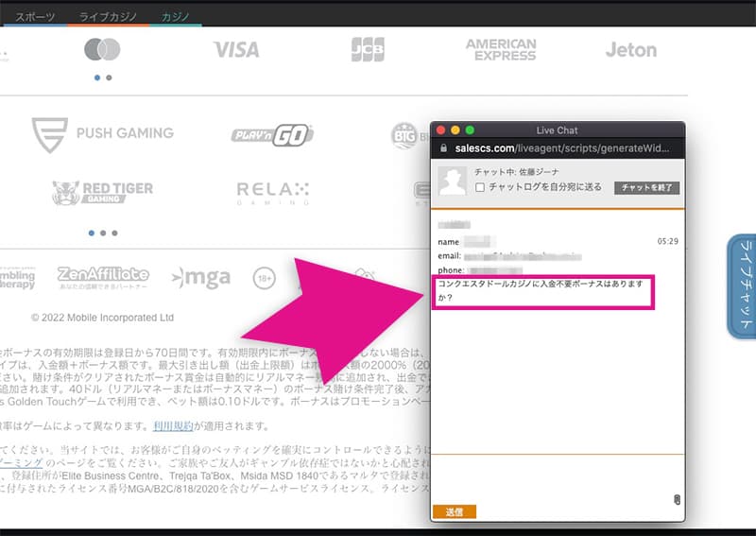The width and height of the screenshot is (756, 536).
Task: Enable チャットログを自分宛に送る checkbox
Action: pyautogui.click(x=480, y=187)
